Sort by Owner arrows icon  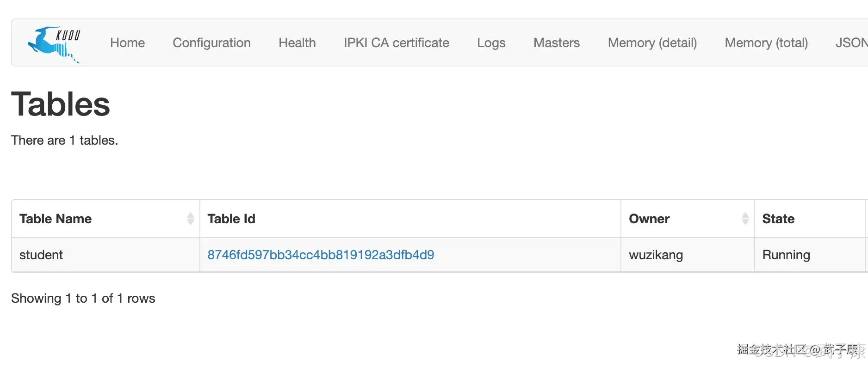point(745,219)
